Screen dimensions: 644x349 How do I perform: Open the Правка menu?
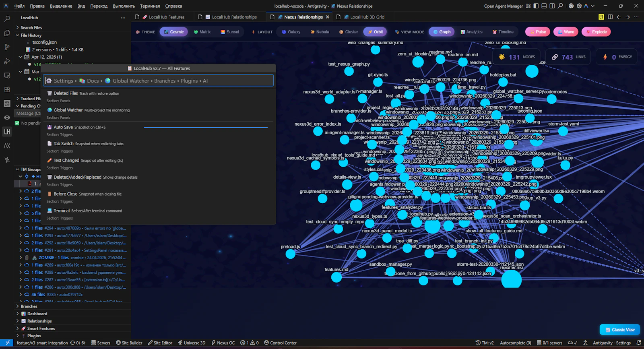pos(37,6)
